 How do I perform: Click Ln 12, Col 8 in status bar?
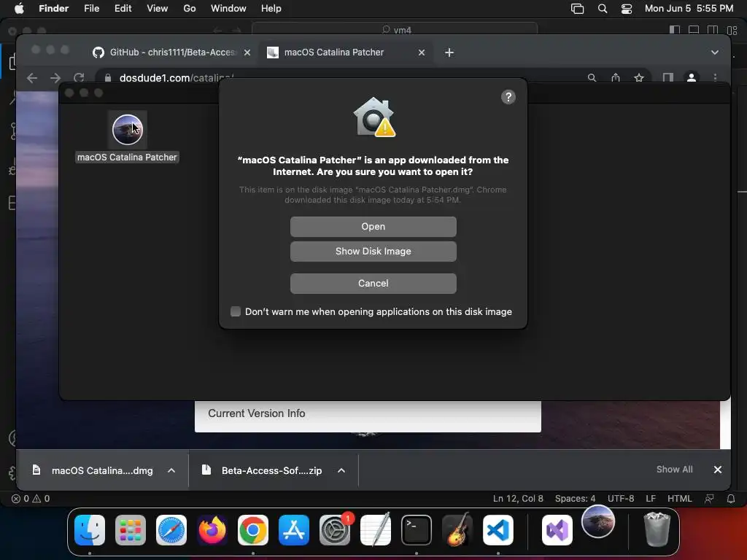point(518,499)
